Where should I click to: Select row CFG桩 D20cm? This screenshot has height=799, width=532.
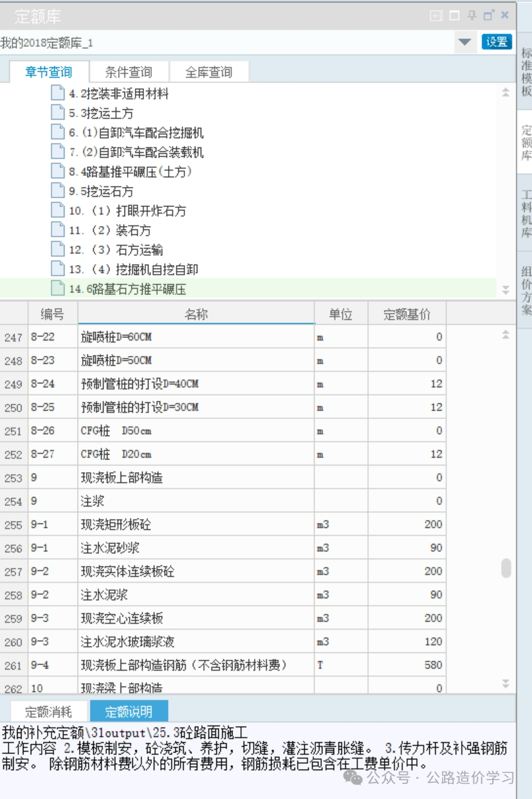click(x=223, y=455)
